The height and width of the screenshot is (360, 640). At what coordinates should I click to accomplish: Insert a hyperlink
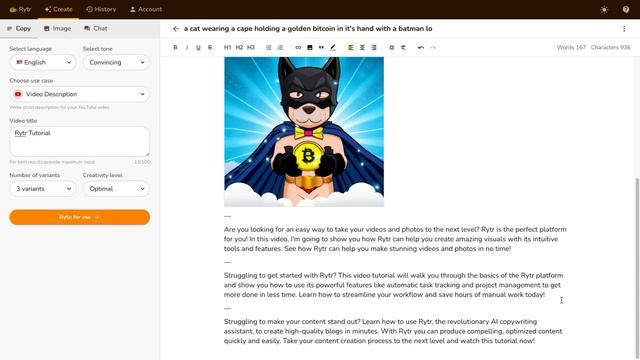click(x=298, y=47)
